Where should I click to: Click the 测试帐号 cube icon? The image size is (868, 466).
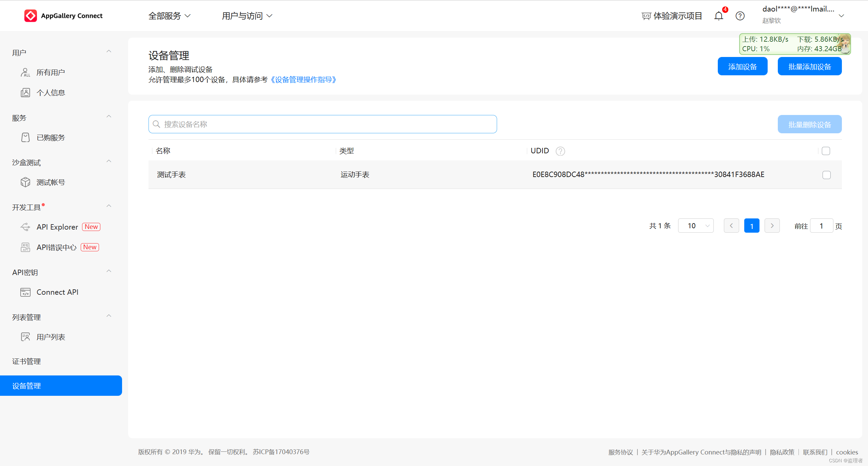tap(25, 182)
